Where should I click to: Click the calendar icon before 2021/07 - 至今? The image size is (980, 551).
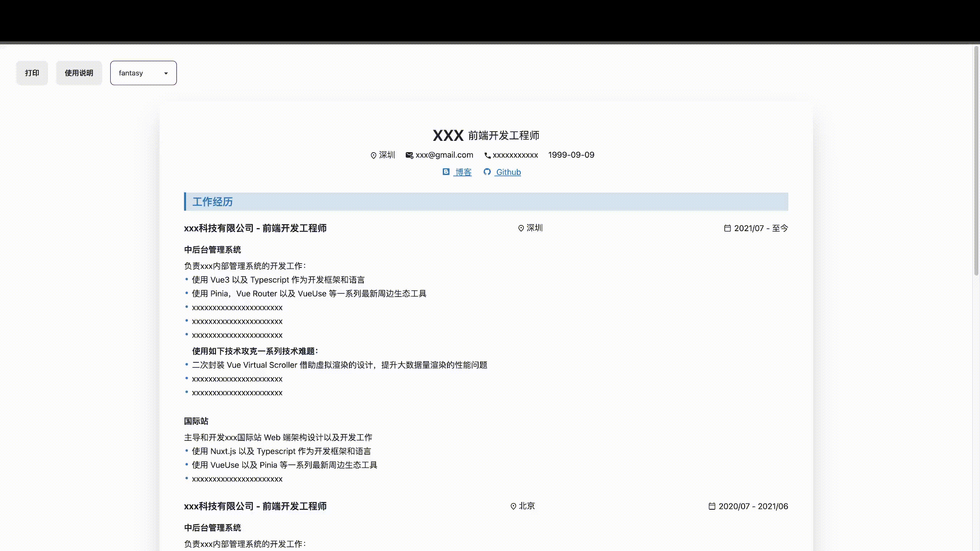(727, 228)
